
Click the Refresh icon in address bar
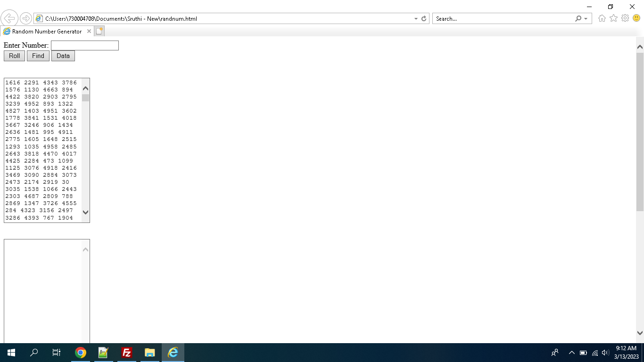[x=424, y=19]
